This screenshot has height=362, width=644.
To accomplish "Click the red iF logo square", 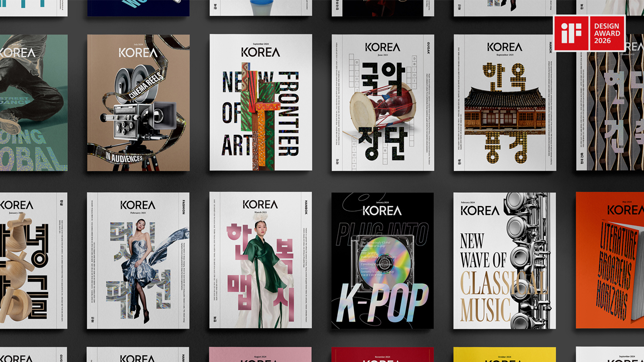I will click(571, 33).
